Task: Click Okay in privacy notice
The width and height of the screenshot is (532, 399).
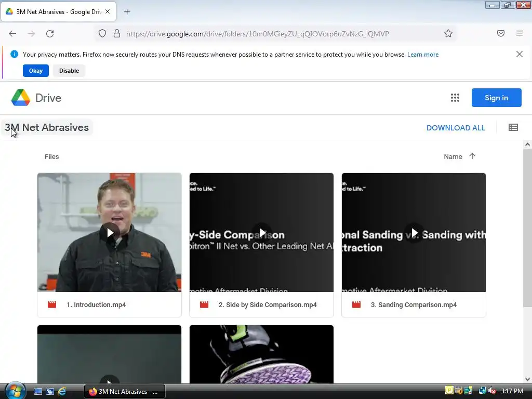Action: click(x=36, y=71)
